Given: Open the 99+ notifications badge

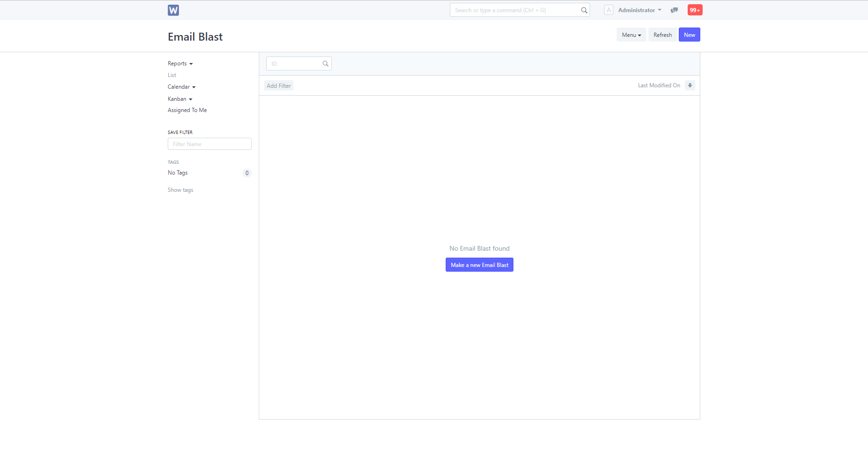Looking at the screenshot, I should coord(695,10).
